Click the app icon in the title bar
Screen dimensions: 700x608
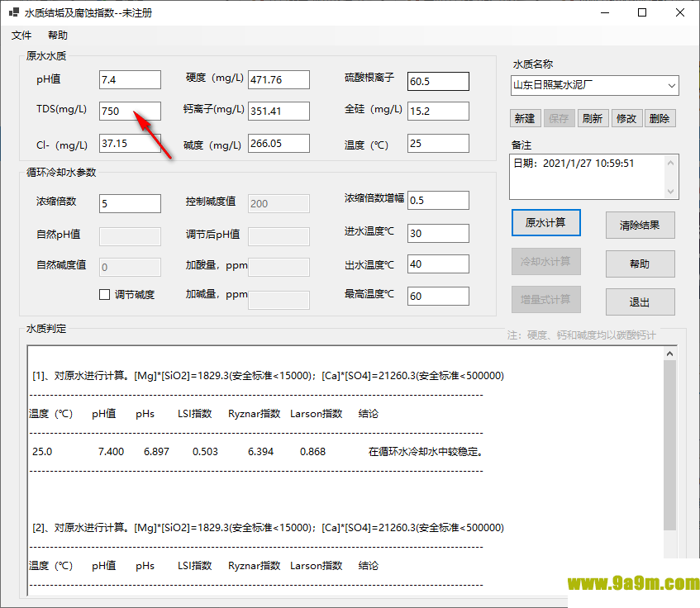click(x=14, y=12)
